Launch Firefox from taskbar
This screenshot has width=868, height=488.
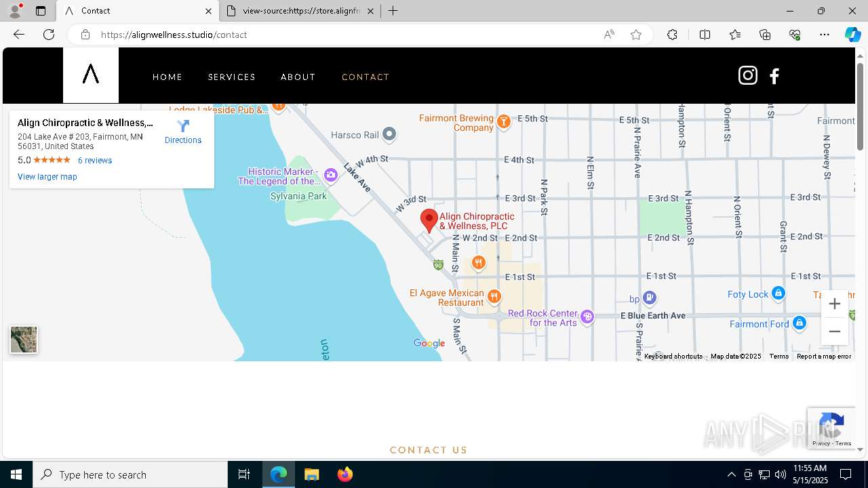(x=345, y=474)
